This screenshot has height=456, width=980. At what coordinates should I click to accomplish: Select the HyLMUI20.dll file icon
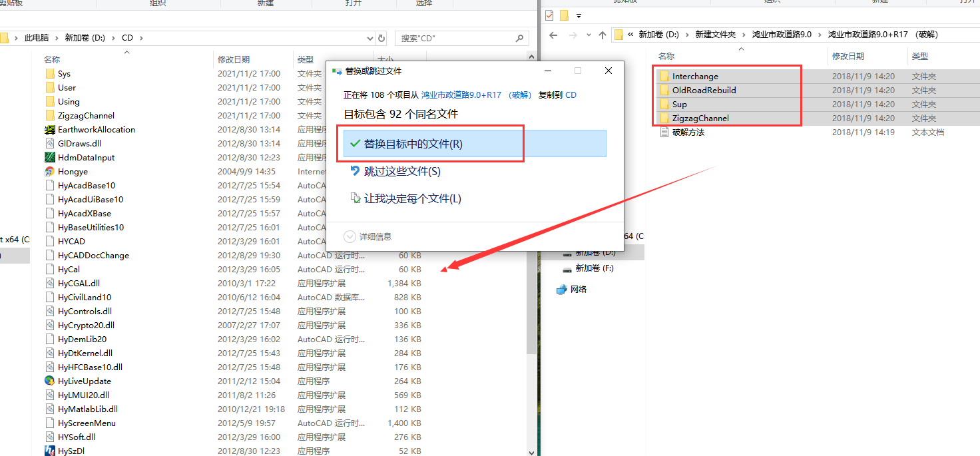[x=50, y=395]
